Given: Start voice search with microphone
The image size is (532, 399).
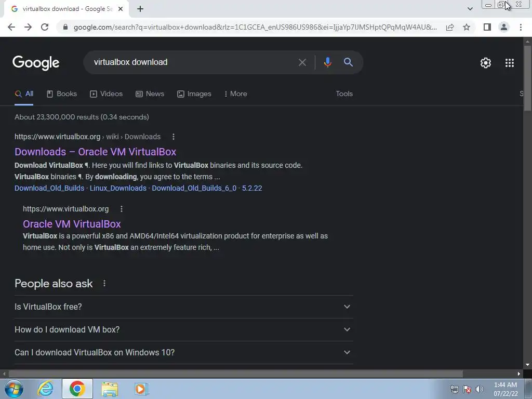Looking at the screenshot, I should click(x=327, y=62).
